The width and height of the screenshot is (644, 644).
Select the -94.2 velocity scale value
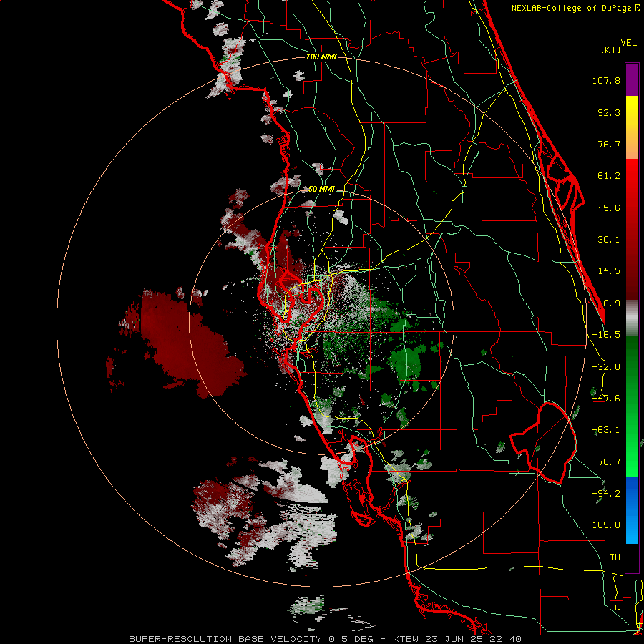point(606,494)
